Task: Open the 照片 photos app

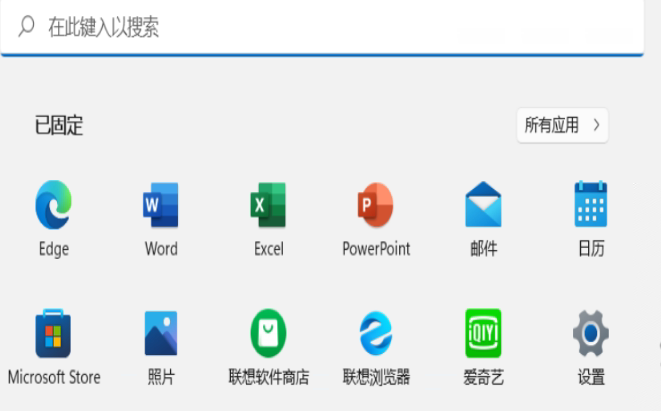Action: tap(161, 333)
